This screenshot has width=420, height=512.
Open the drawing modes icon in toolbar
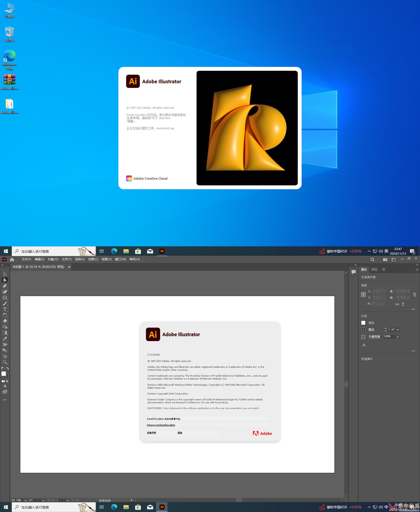[x=5, y=386]
